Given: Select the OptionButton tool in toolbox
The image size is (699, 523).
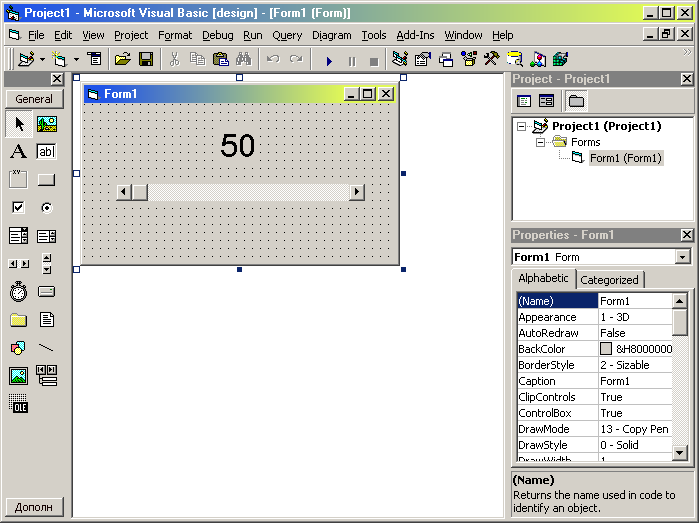Looking at the screenshot, I should [46, 207].
